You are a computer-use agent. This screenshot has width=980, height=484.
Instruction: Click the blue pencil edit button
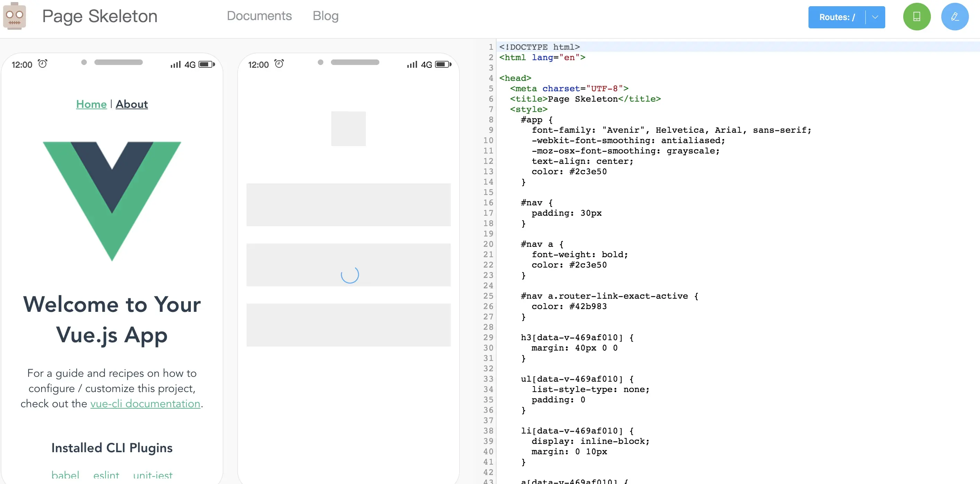[x=954, y=17]
